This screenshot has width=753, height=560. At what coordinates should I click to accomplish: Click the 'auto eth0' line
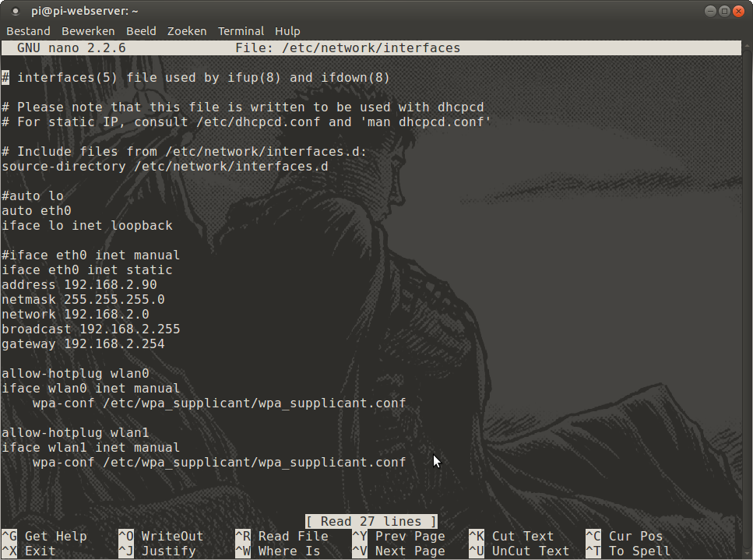point(36,211)
